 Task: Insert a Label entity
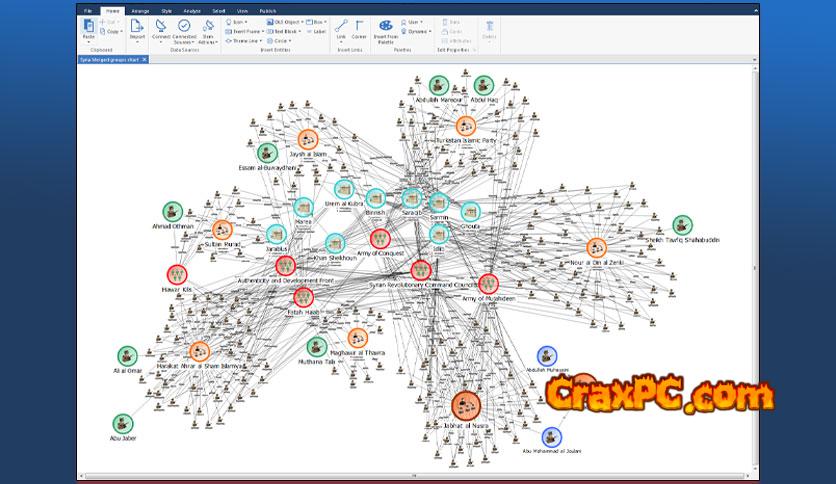[317, 31]
